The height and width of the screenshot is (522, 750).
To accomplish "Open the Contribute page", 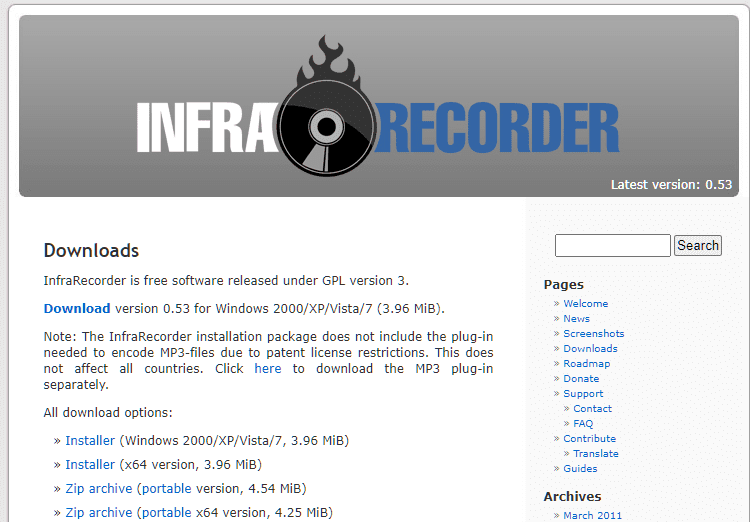I will [x=589, y=439].
